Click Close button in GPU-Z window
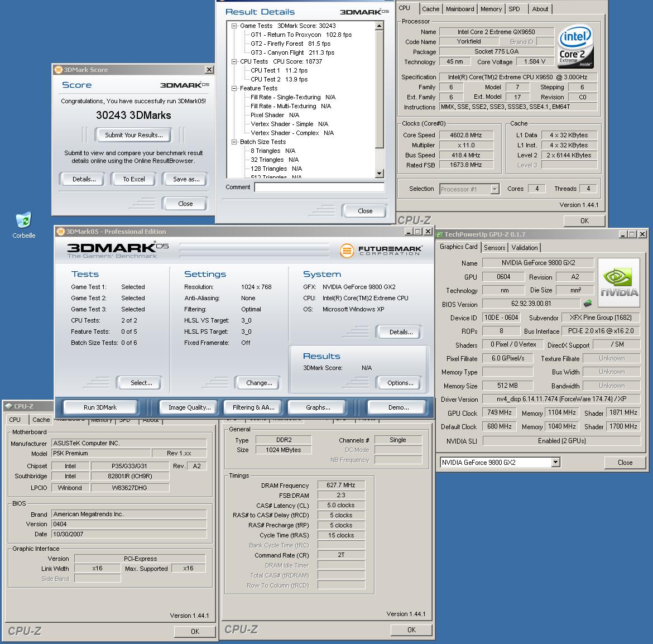This screenshot has height=644, width=653. [625, 462]
